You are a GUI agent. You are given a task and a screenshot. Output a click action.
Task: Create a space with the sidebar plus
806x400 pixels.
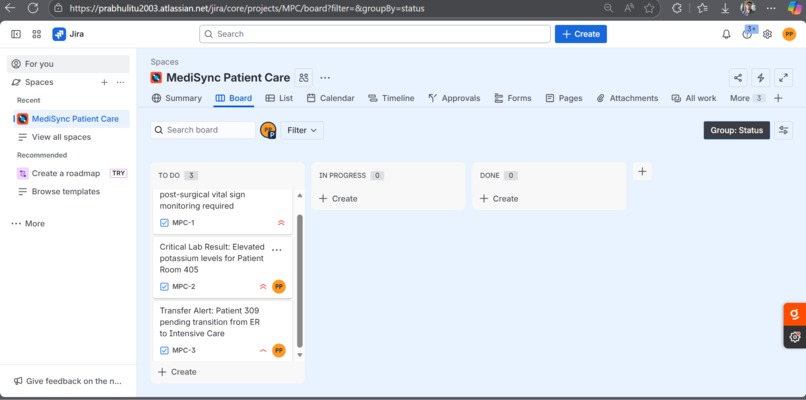coord(104,82)
